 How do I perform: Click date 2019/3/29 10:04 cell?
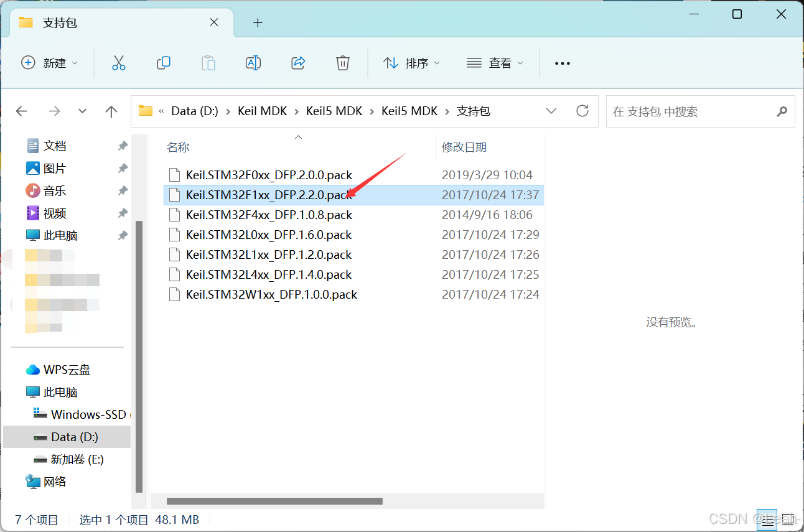point(487,175)
